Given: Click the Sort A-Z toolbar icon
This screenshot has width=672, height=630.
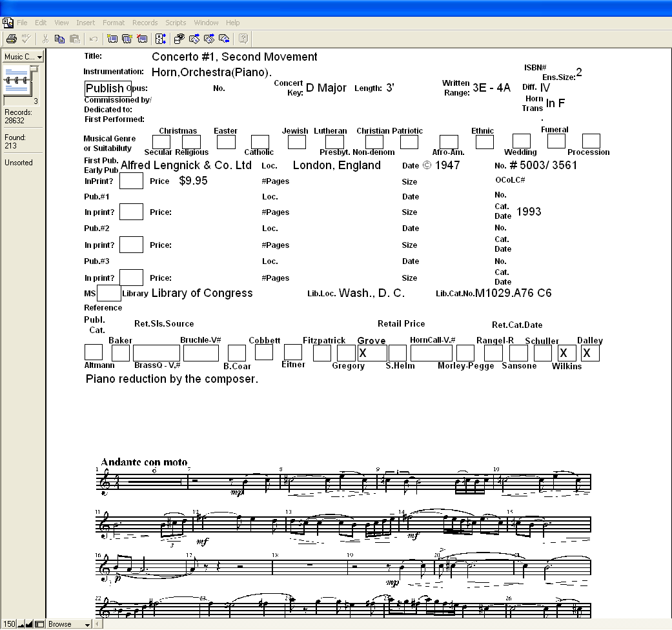Looking at the screenshot, I should tap(161, 39).
